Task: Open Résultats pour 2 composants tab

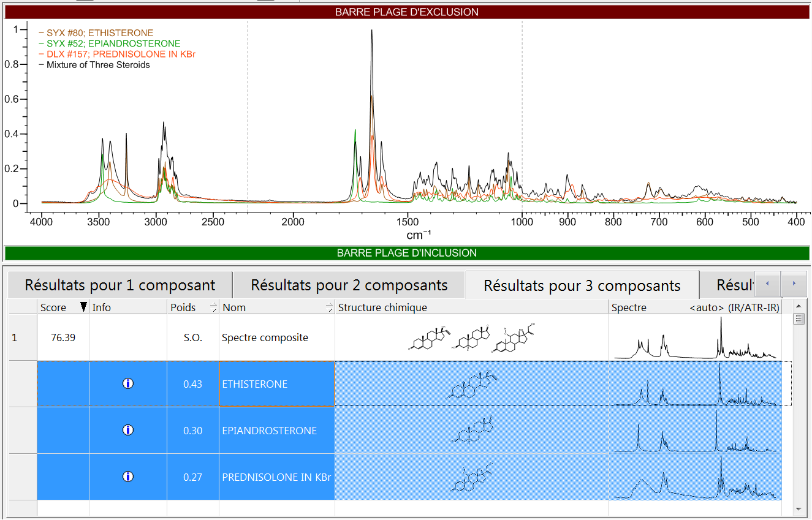Action: pyautogui.click(x=349, y=285)
